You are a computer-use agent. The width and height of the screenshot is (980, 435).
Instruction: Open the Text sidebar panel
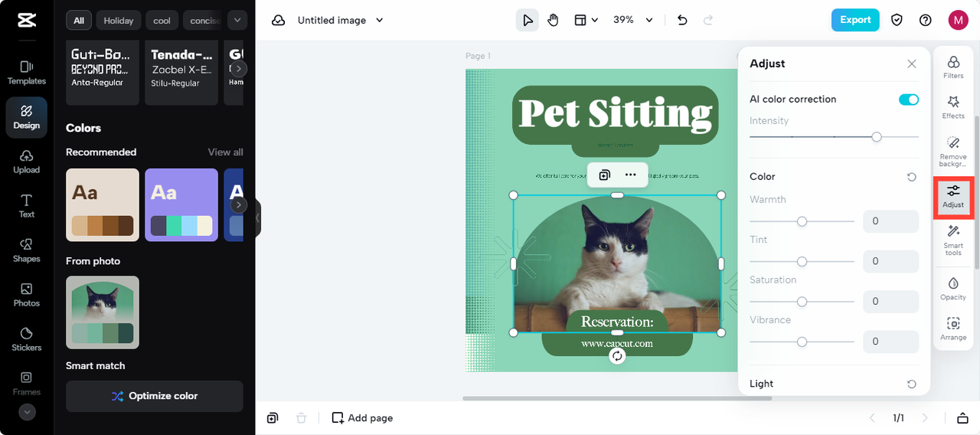27,206
